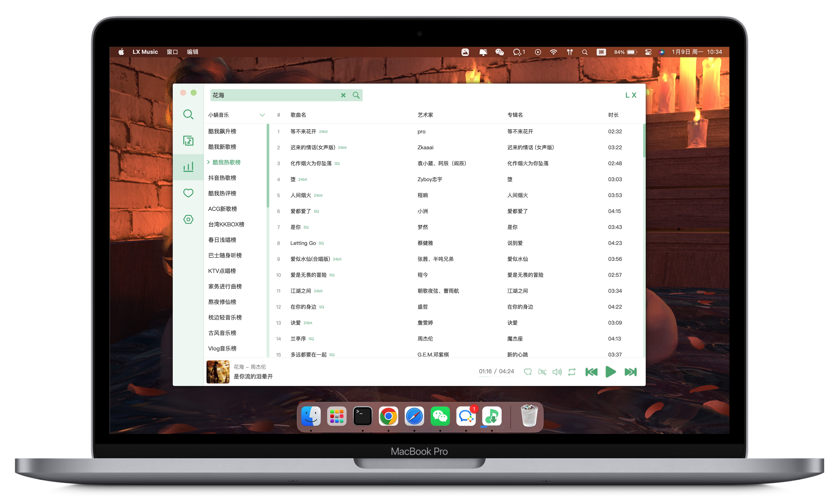Select the 酷我热歌榜 chart
The image size is (840, 504).
click(226, 162)
